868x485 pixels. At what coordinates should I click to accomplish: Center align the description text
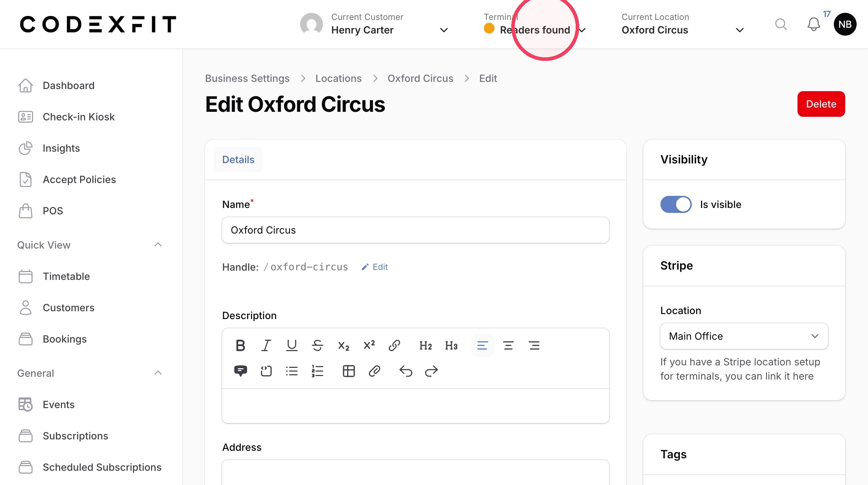coord(508,345)
